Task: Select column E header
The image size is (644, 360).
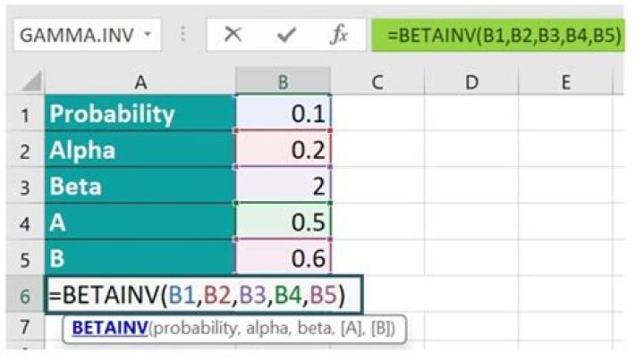Action: [x=565, y=82]
